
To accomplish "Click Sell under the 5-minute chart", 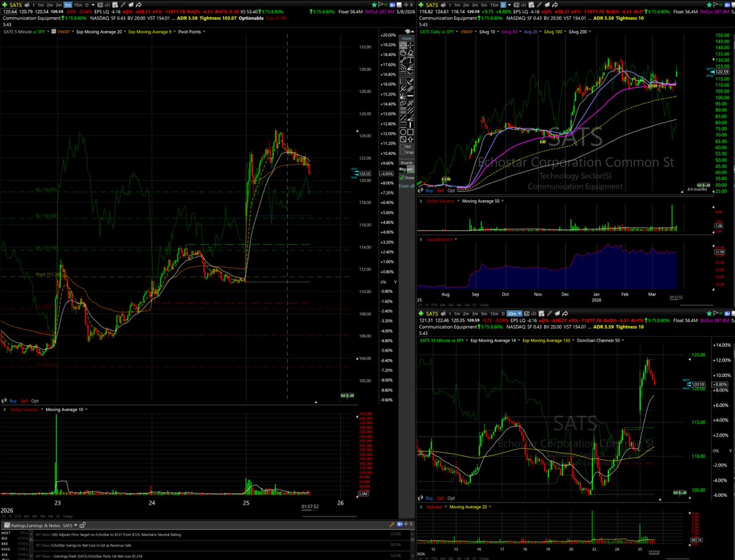I will 24,401.
